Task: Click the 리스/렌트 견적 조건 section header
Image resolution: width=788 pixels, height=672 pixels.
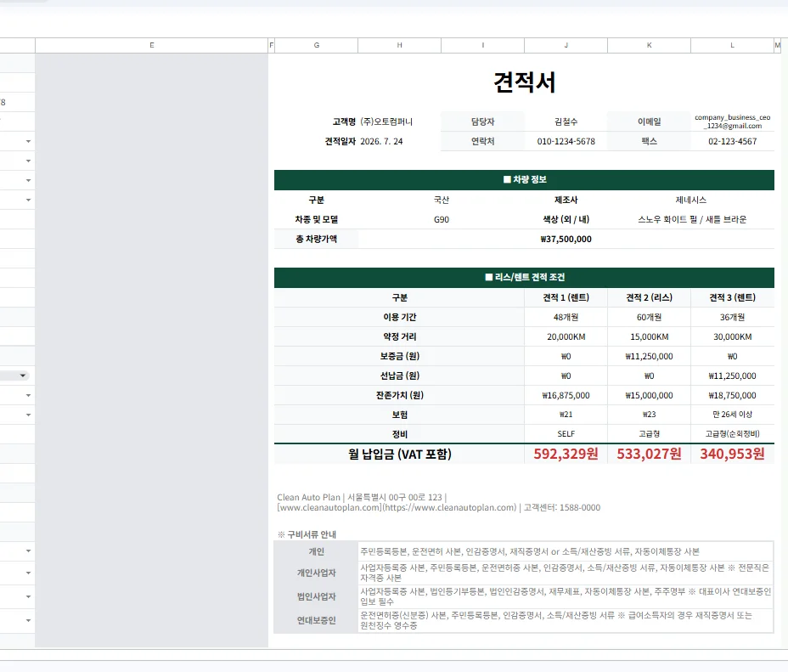Action: pos(524,278)
